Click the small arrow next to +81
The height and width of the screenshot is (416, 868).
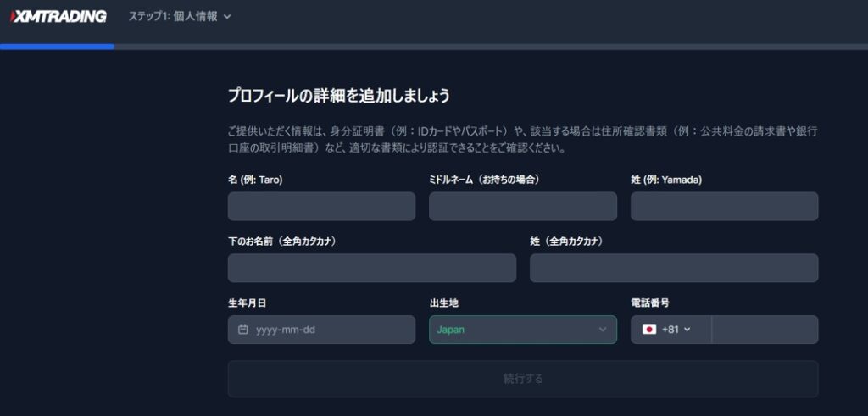click(x=687, y=330)
